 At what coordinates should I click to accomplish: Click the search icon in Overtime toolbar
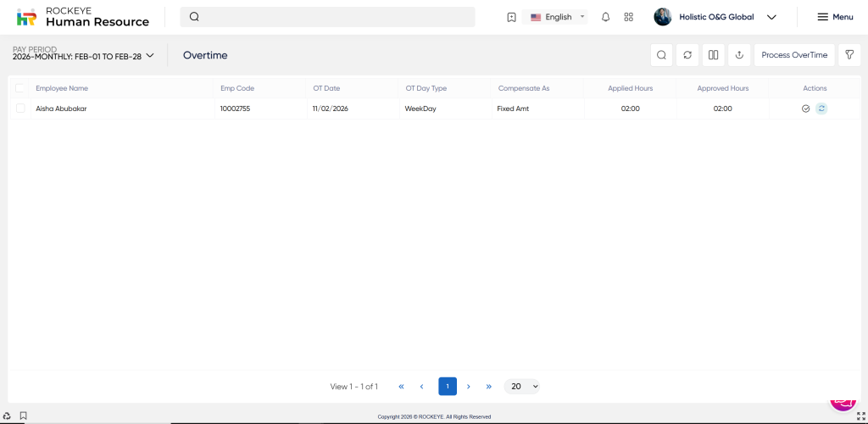point(661,55)
